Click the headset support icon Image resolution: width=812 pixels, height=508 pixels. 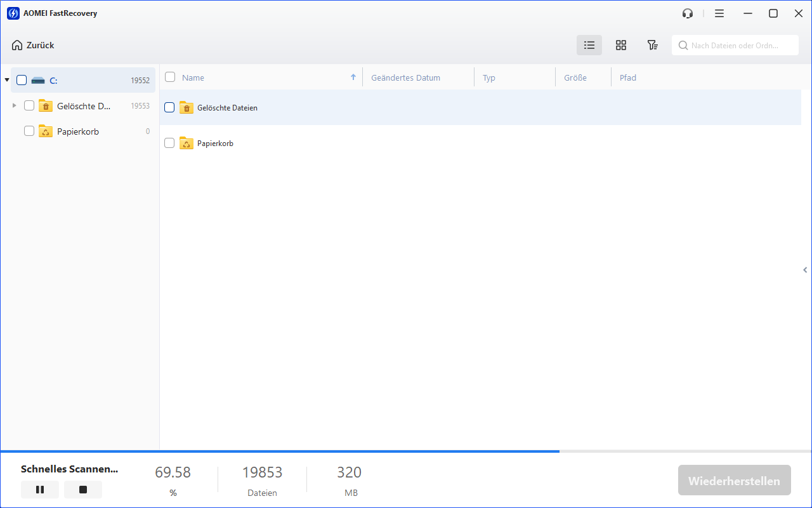coord(687,13)
